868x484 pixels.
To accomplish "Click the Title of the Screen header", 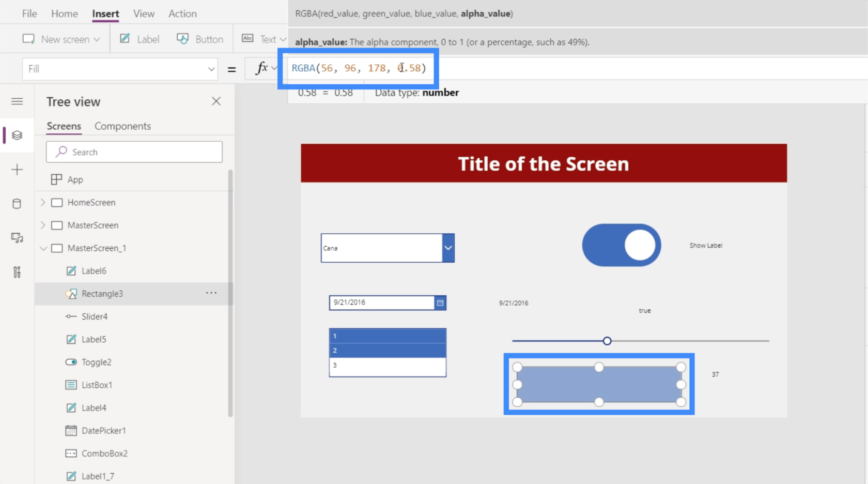I will tap(544, 163).
